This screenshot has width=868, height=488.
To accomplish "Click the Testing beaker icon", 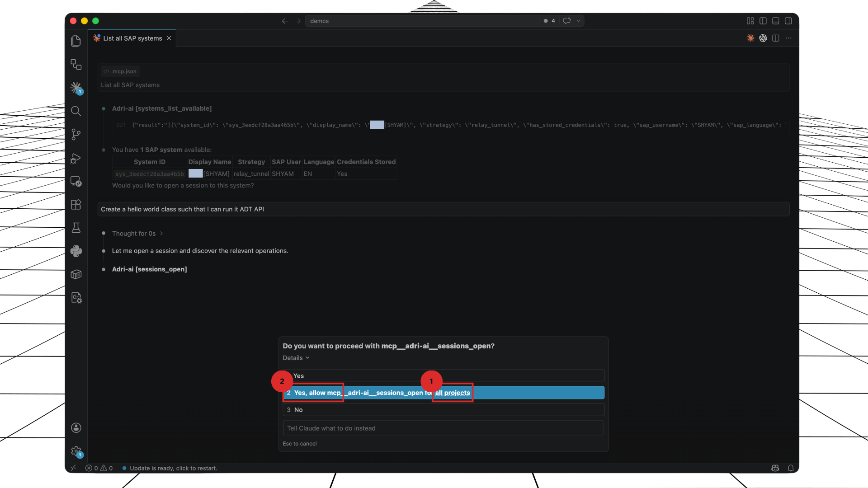I will pyautogui.click(x=76, y=228).
